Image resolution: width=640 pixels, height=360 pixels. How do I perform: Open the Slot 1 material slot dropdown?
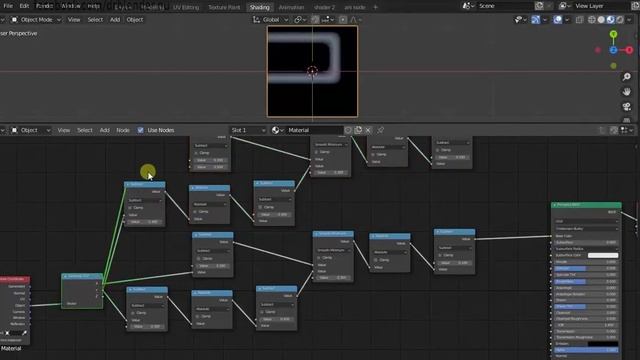248,130
